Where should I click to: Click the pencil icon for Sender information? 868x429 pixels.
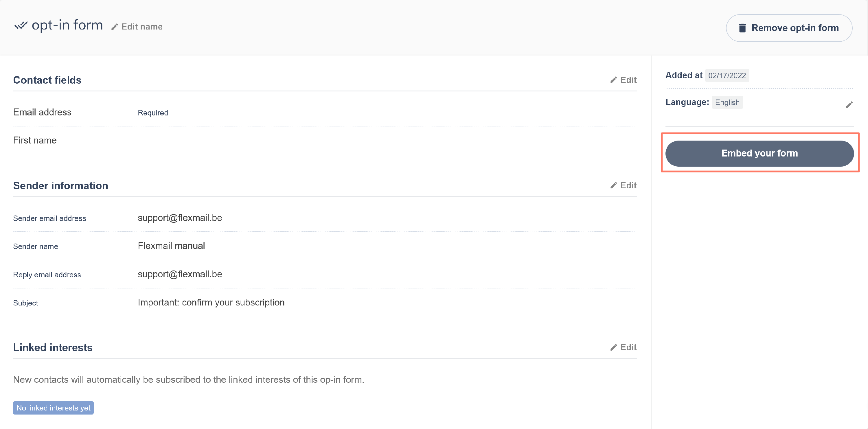614,185
